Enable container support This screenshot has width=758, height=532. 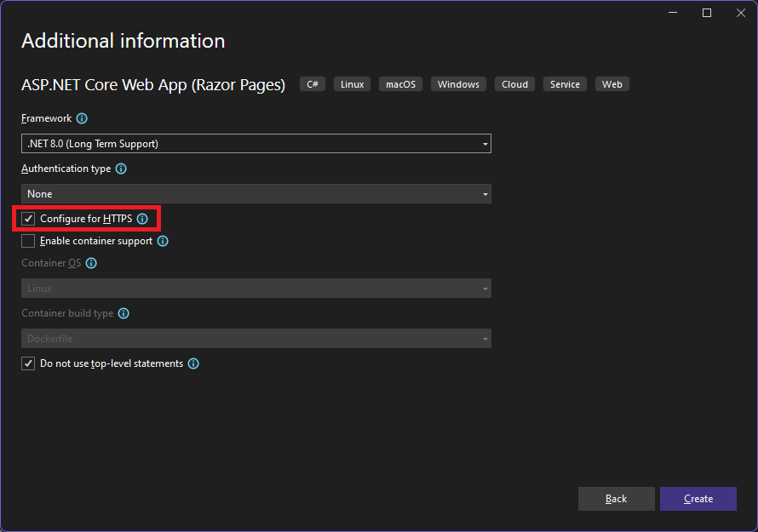click(x=28, y=241)
